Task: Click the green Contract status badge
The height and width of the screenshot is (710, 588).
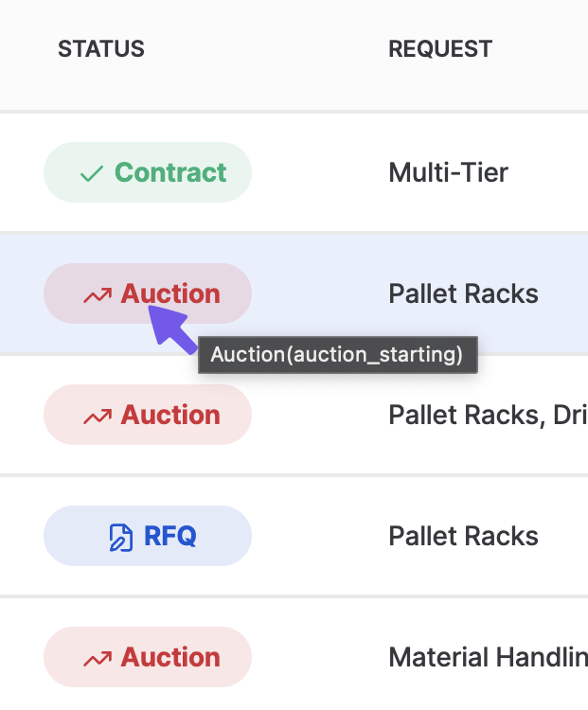Action: [148, 172]
